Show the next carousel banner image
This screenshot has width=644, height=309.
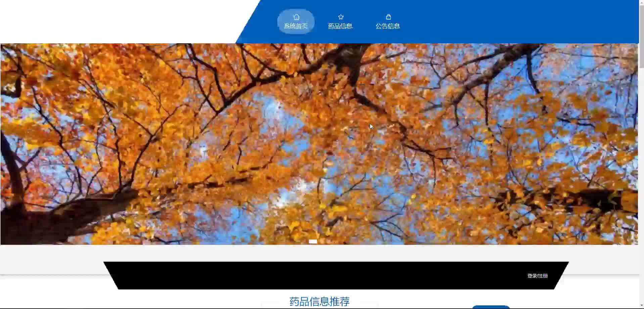[627, 144]
